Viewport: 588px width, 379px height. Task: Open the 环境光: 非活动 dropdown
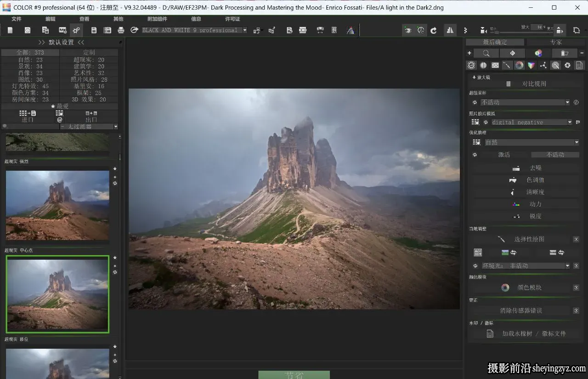526,266
